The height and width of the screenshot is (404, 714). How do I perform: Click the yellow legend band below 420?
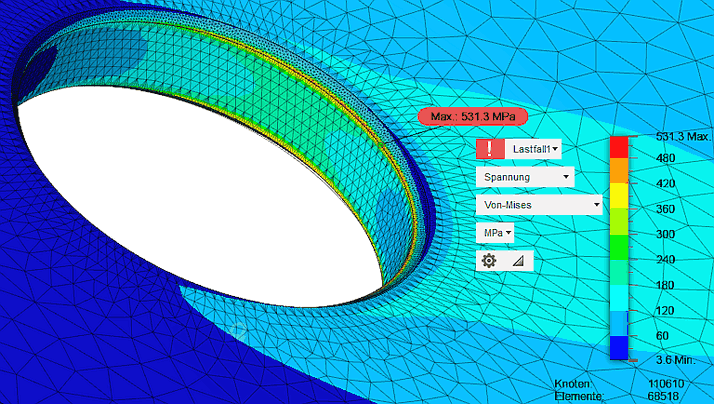click(x=618, y=198)
